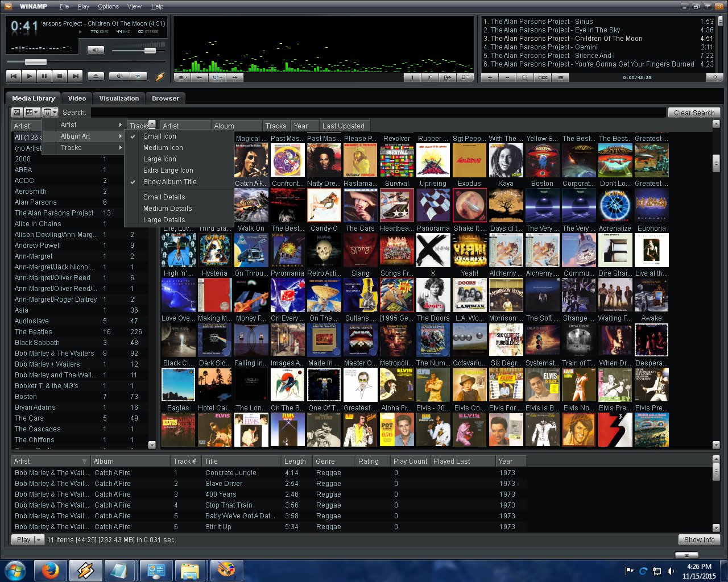Viewport: 728px width, 582px height.
Task: Toggle repeat mode
Action: tap(138, 76)
